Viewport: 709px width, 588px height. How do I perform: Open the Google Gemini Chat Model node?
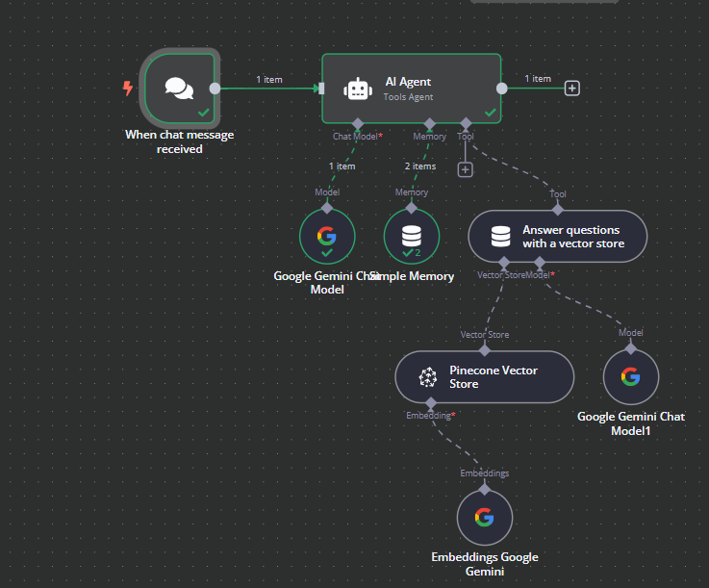point(327,236)
